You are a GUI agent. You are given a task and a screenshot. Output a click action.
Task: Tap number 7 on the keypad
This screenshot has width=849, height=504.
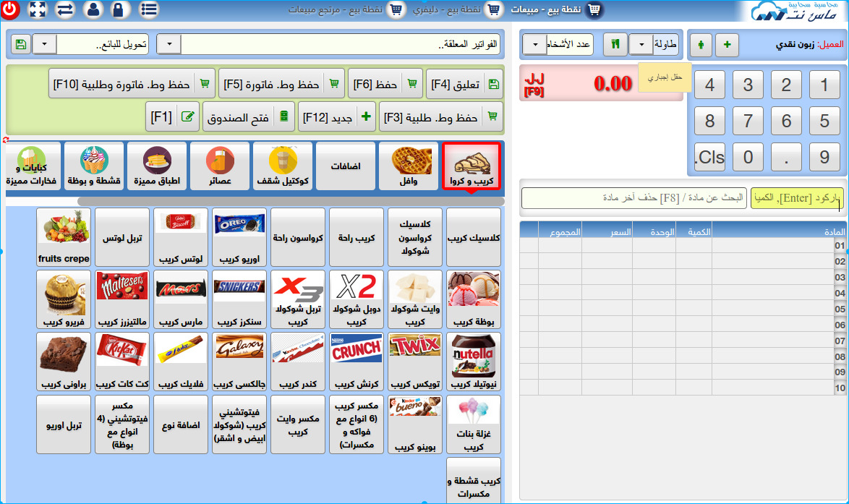pos(748,120)
